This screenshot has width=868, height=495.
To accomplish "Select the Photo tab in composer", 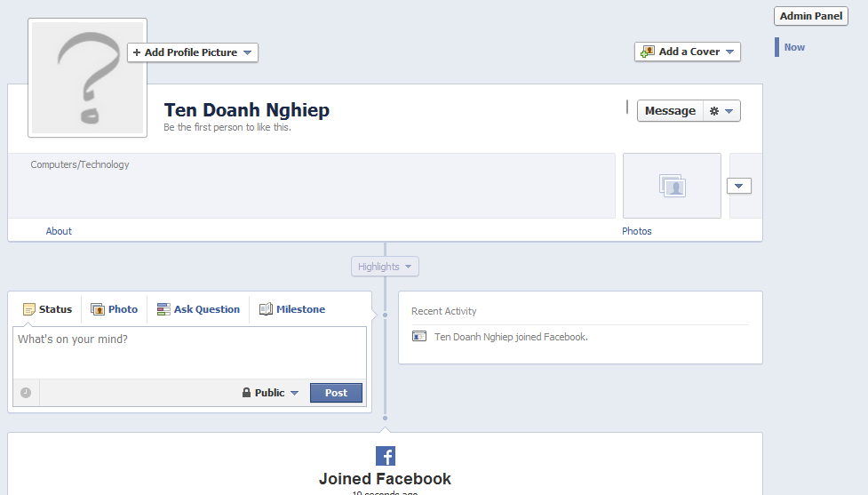I will [115, 309].
